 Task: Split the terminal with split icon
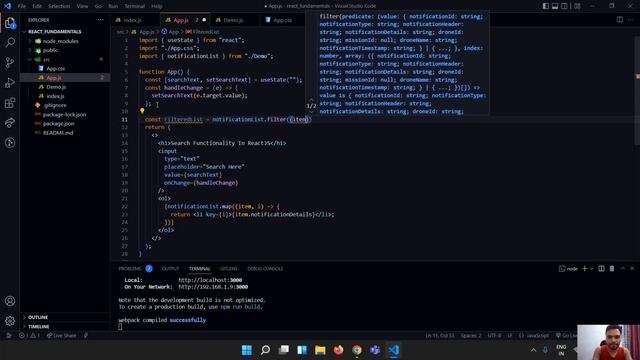tap(601, 269)
